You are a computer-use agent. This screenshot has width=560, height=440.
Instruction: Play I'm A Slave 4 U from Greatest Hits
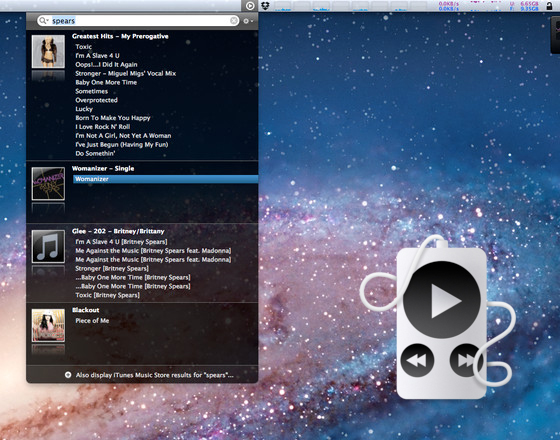tap(97, 56)
